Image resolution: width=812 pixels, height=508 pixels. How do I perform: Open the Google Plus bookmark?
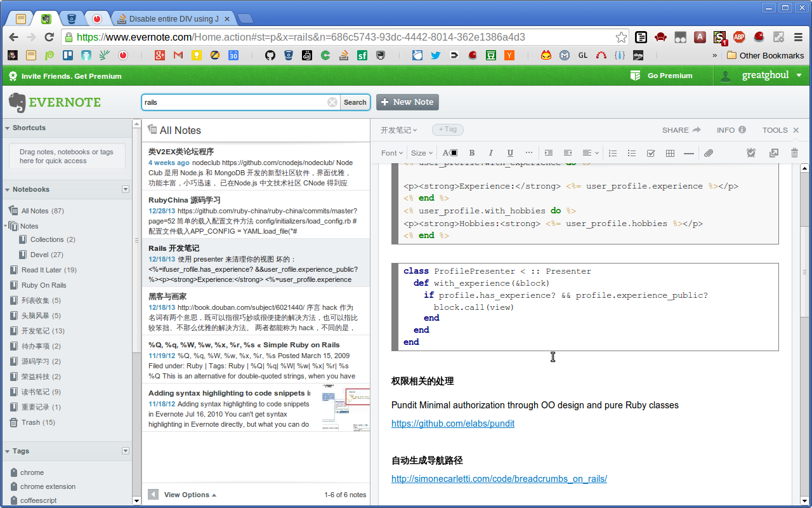point(160,55)
